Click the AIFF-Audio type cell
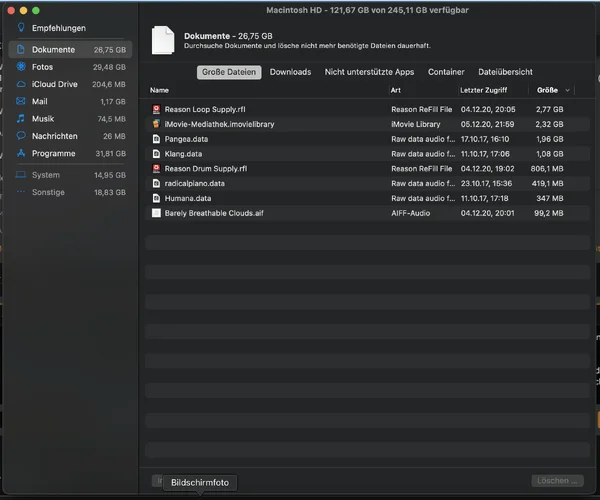600x500 pixels. click(411, 213)
